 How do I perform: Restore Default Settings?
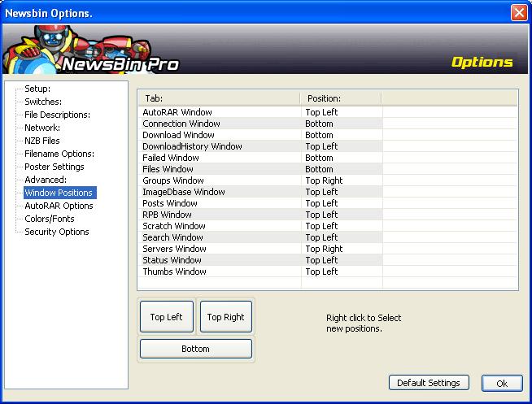[x=429, y=383]
